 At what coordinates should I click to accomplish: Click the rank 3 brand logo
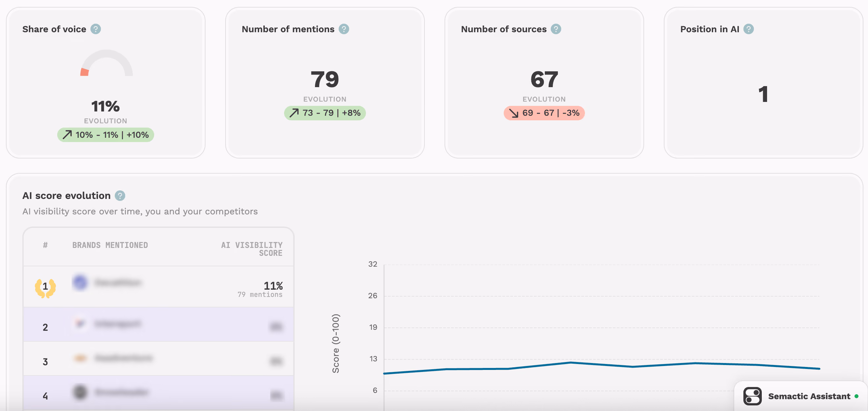click(x=80, y=358)
